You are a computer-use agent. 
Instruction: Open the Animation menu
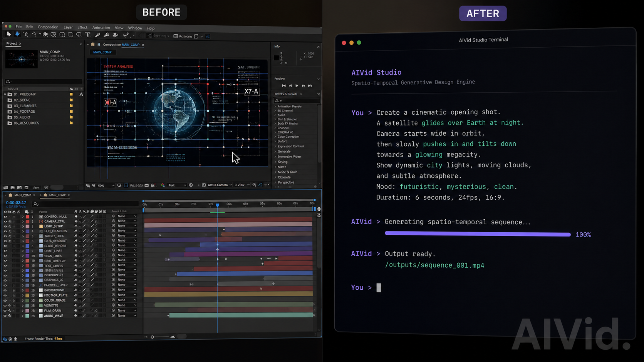click(x=101, y=28)
